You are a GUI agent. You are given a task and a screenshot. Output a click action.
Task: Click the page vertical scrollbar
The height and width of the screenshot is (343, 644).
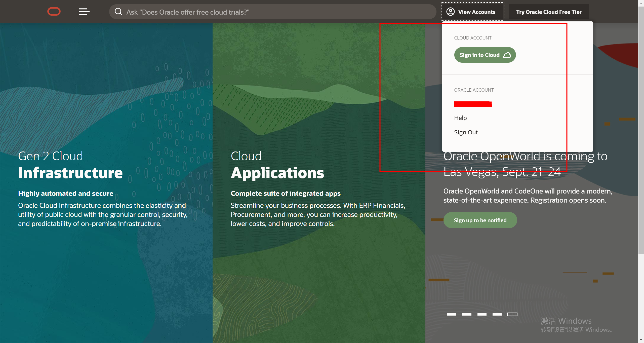[x=641, y=126]
